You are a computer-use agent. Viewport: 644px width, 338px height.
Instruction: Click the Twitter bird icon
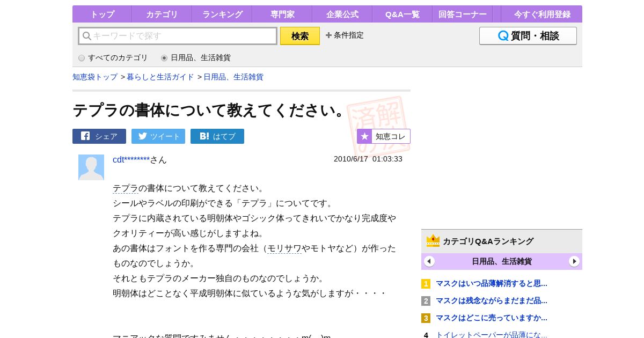pos(143,136)
